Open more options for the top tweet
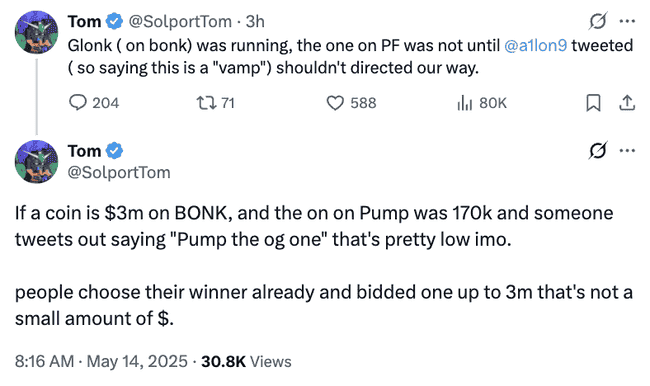The image size is (650, 386). [627, 21]
